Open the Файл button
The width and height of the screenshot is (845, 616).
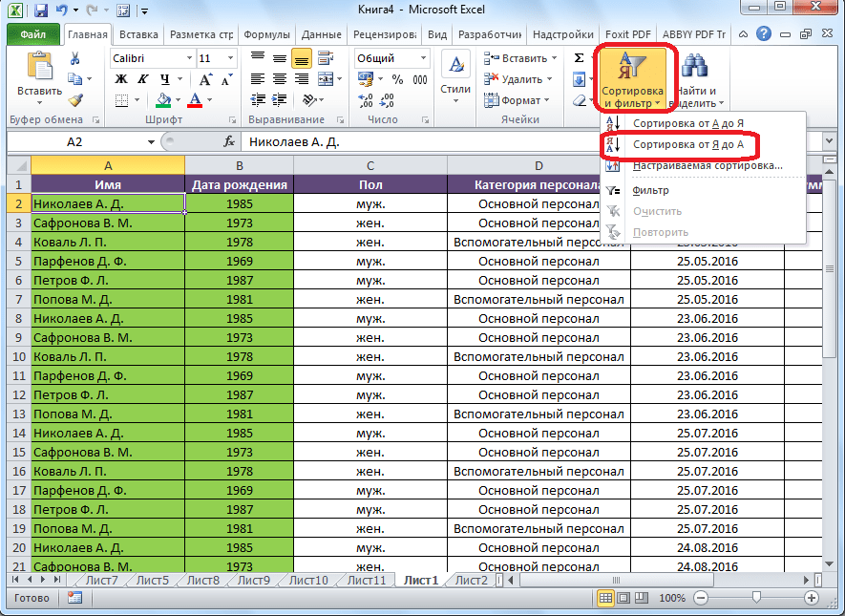click(x=34, y=34)
